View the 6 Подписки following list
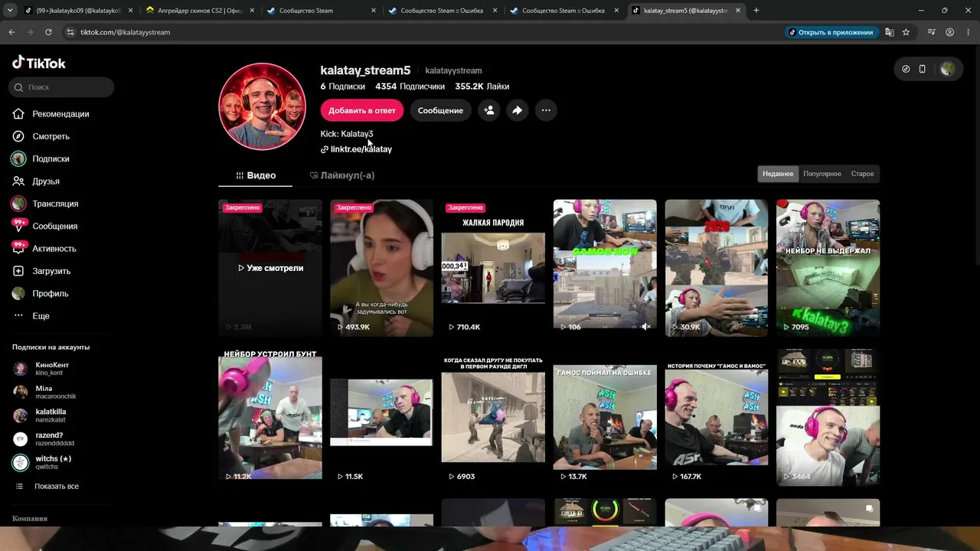 [x=343, y=86]
